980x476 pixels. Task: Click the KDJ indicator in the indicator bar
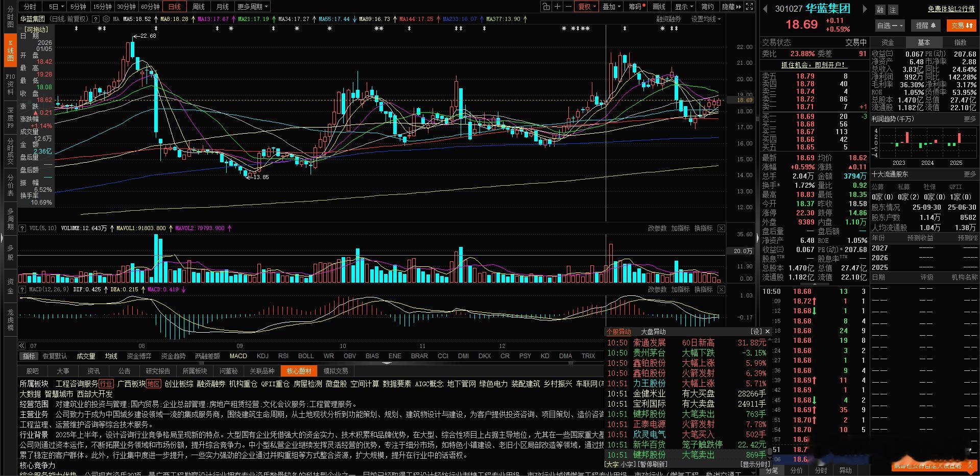[262, 356]
